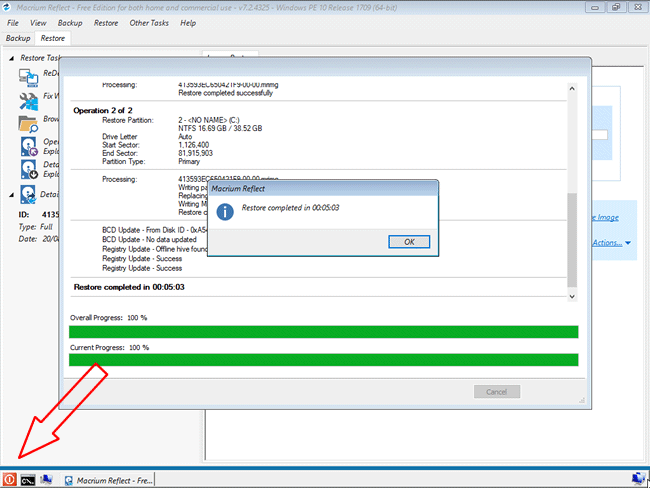Click the ReDeploy restore task icon
650x488 pixels.
[28, 77]
